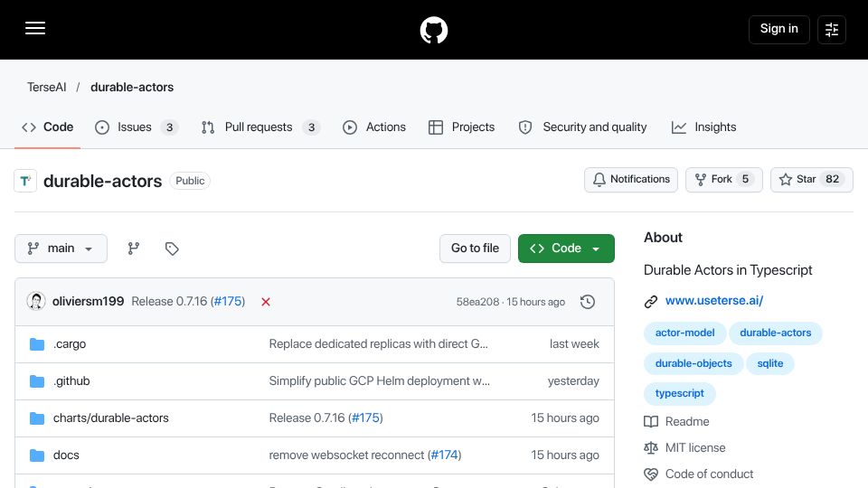Viewport: 868px width, 488px height.
Task: Click the .cargo folder icon
Action: pos(37,344)
